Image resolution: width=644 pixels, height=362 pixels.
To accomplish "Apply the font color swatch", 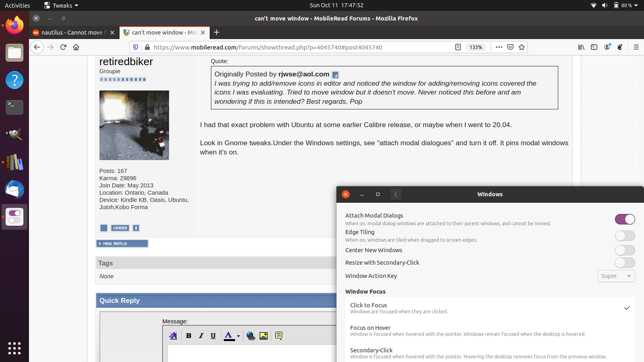I will coord(229,336).
